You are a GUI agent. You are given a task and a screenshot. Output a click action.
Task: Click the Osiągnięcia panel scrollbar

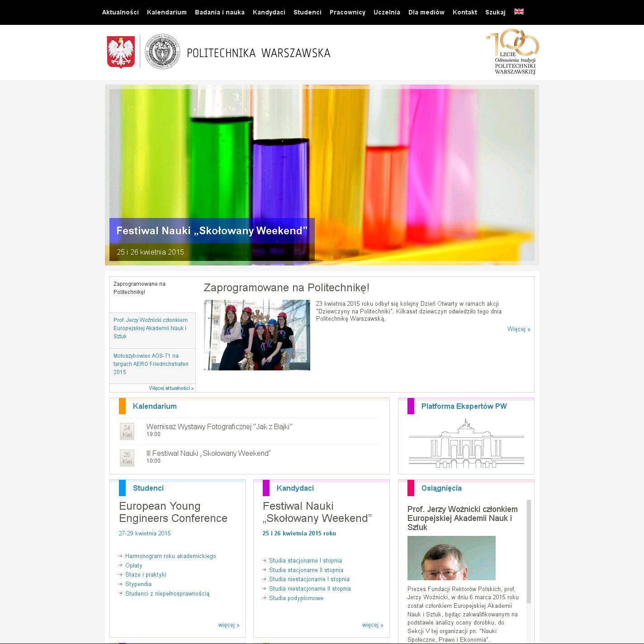(529, 552)
